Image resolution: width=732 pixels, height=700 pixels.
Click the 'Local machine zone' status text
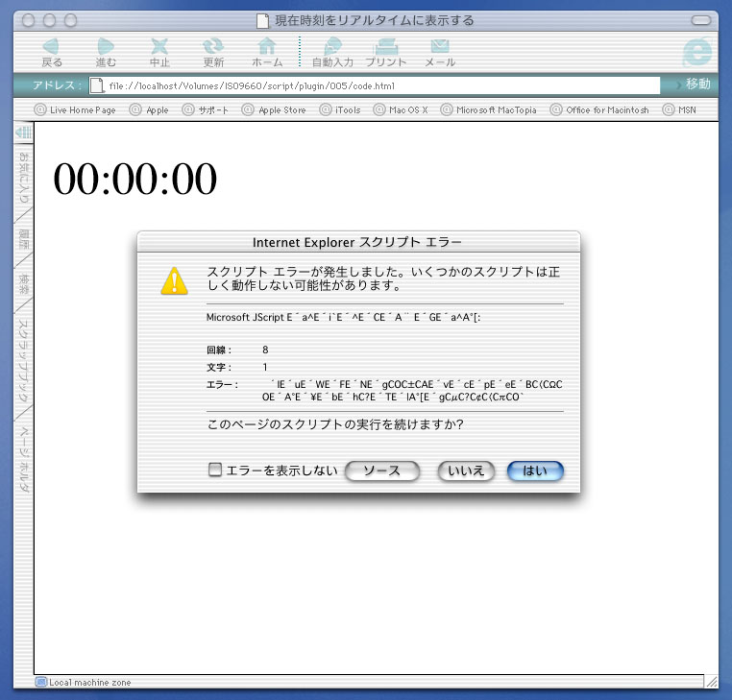[90, 683]
